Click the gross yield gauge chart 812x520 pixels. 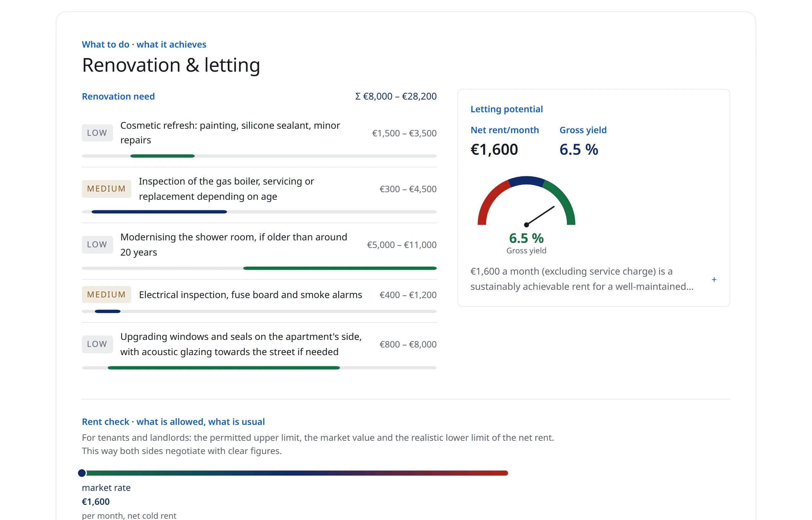tap(526, 201)
